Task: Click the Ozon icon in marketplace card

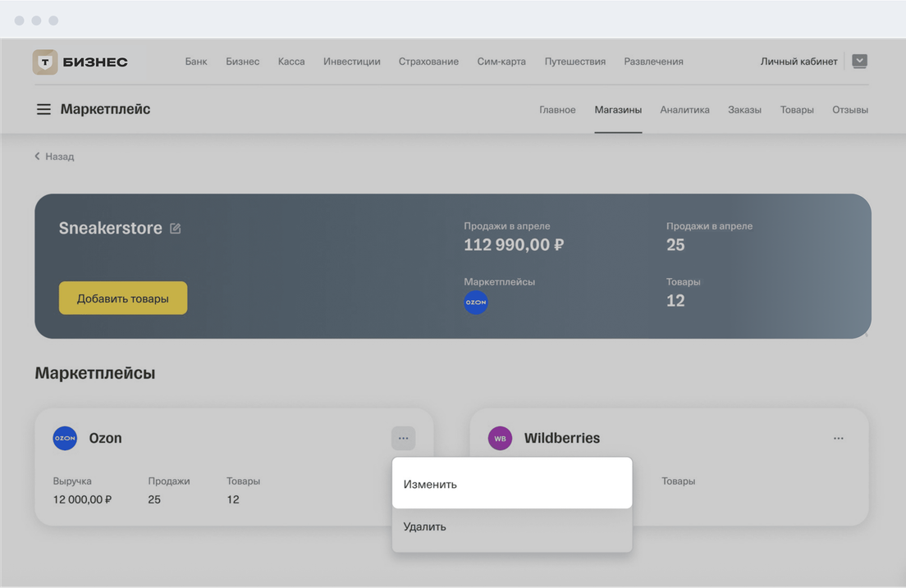Action: tap(65, 438)
